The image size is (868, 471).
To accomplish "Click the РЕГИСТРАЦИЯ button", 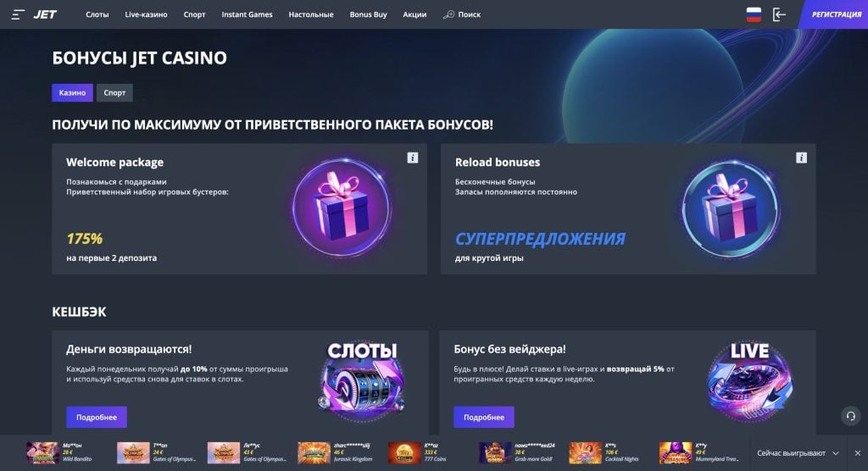I will [836, 14].
